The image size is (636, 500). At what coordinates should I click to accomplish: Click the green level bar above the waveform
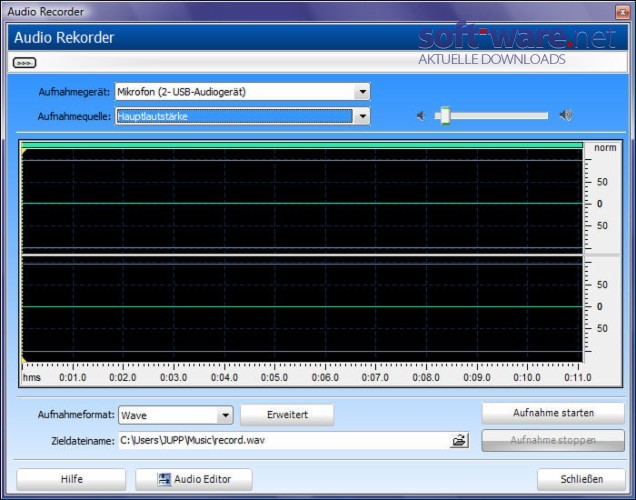[302, 145]
